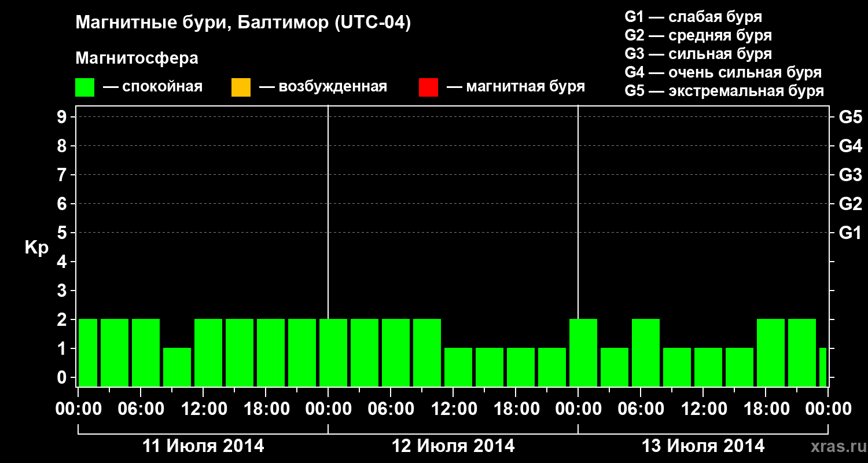The width and height of the screenshot is (868, 463).
Task: Click the orange 'возбужденная' legend swatch
Action: [x=241, y=87]
